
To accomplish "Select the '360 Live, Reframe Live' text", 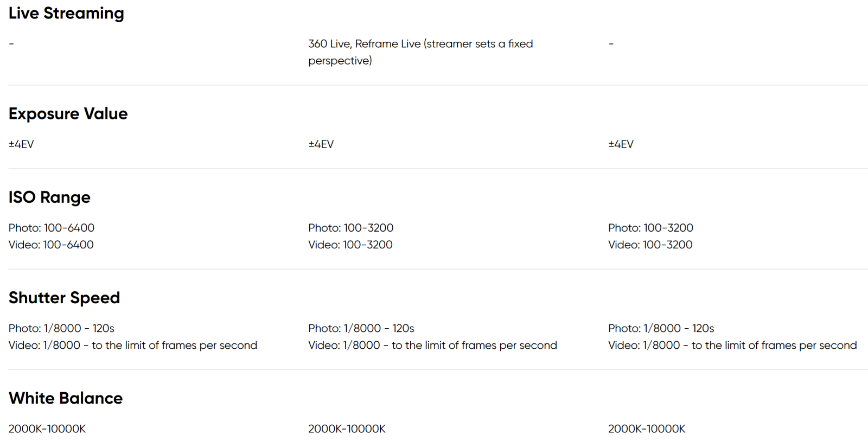I will coord(365,44).
